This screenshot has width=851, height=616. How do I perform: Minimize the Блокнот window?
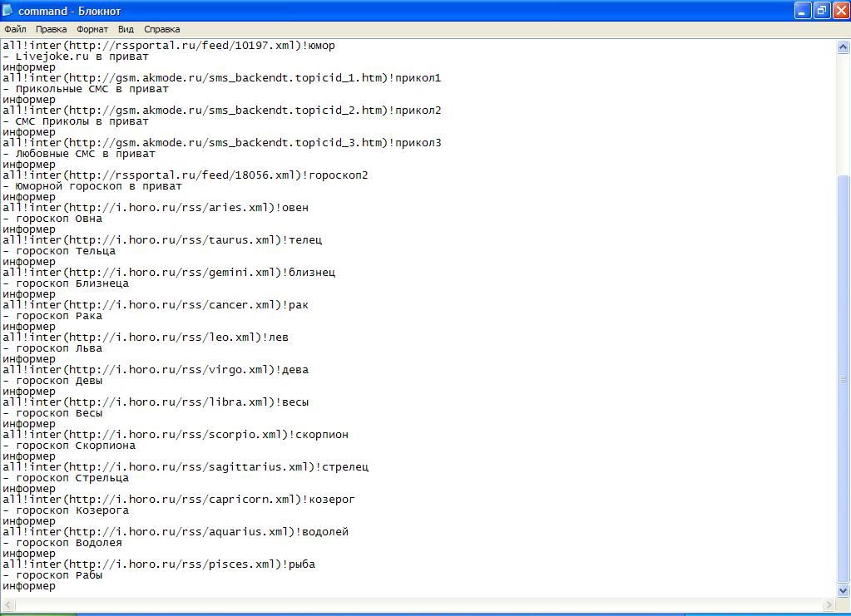click(x=802, y=11)
